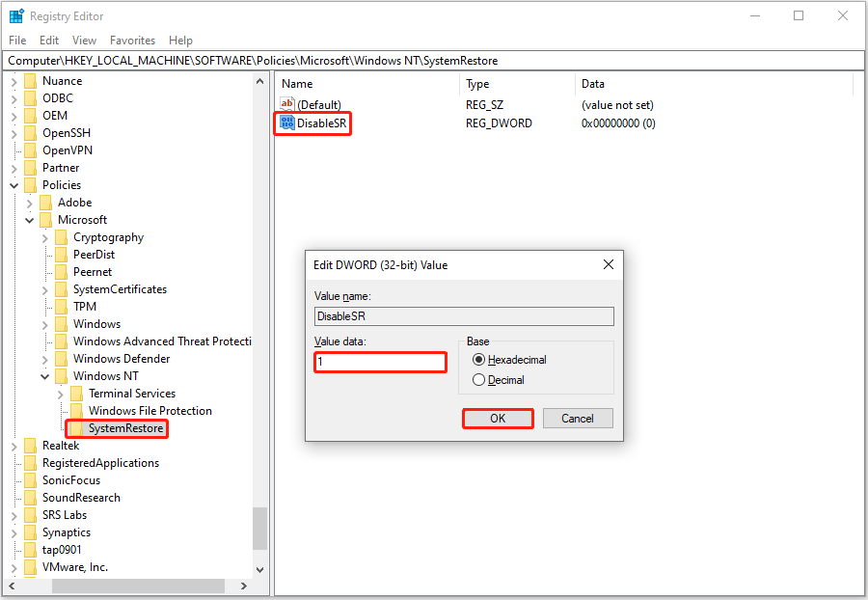Click the Partner folder icon

click(31, 168)
